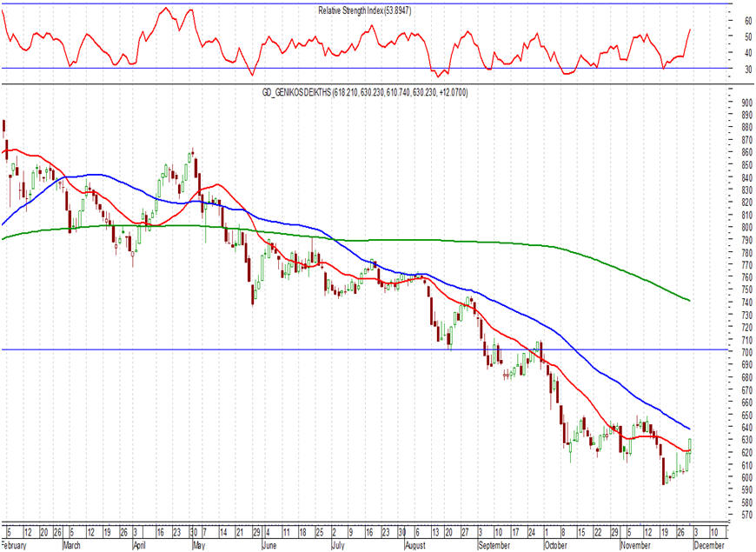Select the December month label
This screenshot has width=756, height=552.
point(709,545)
